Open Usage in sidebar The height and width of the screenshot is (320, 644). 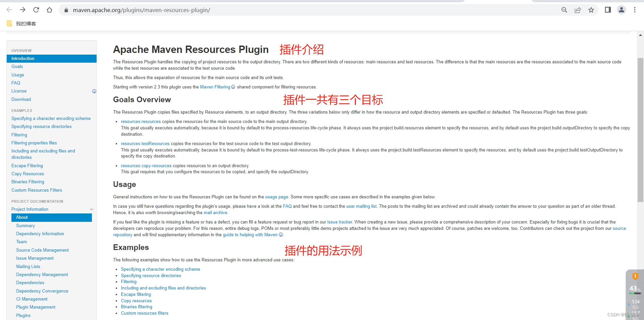[18, 75]
